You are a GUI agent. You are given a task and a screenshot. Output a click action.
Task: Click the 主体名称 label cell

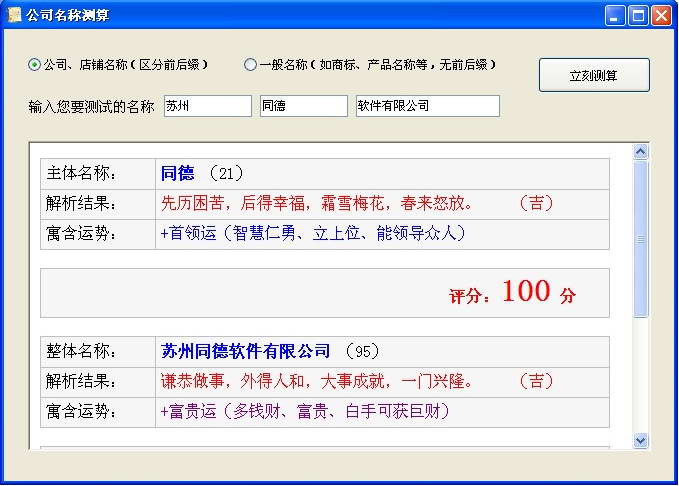coord(98,173)
